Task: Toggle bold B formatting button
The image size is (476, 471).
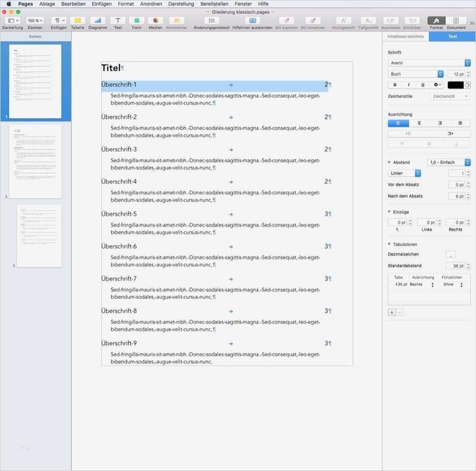Action: click(395, 84)
